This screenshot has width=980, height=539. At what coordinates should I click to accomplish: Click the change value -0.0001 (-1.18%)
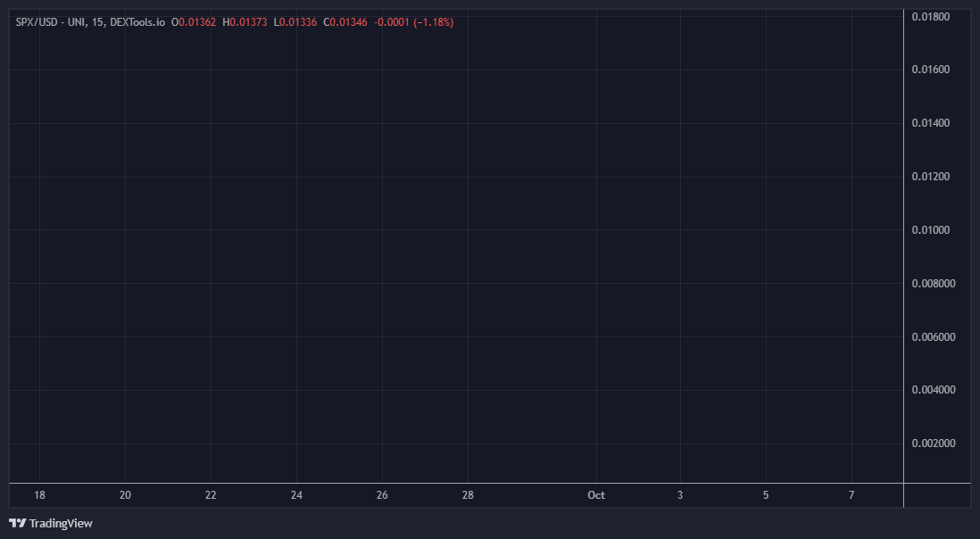click(x=414, y=22)
